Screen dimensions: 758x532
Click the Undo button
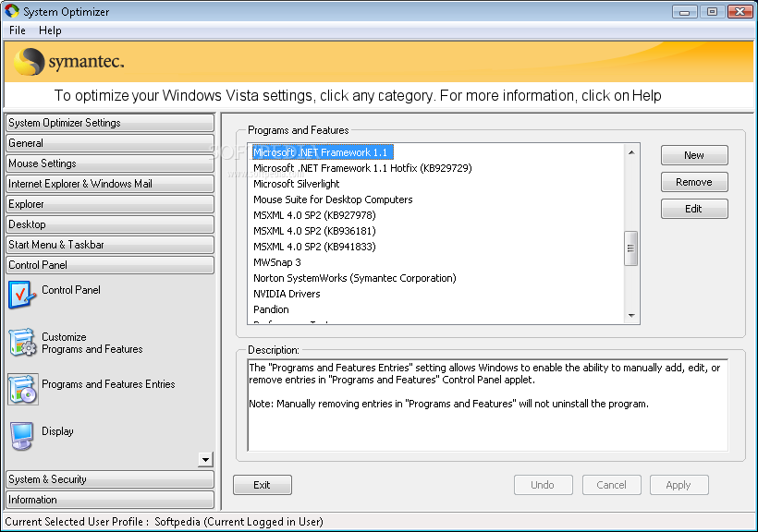point(544,485)
